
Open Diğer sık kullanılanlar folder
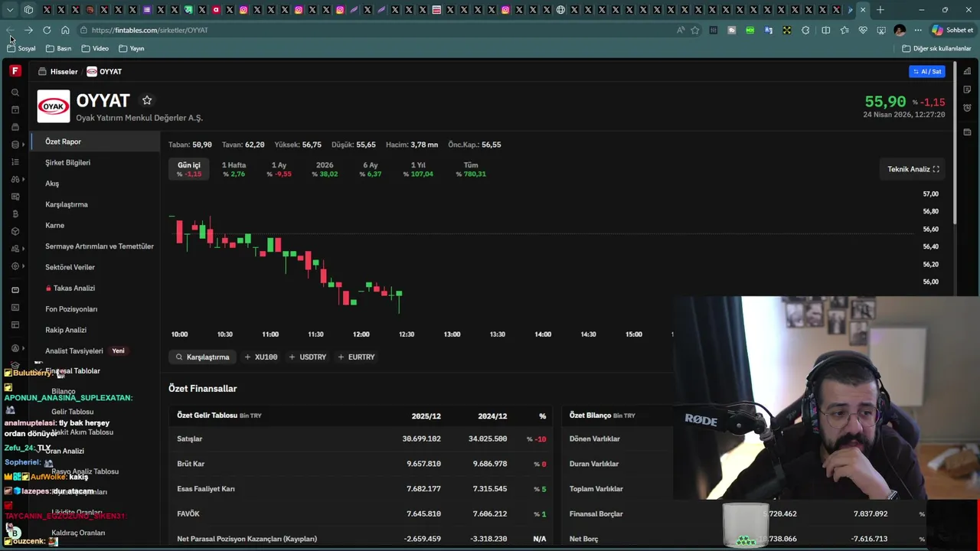936,48
